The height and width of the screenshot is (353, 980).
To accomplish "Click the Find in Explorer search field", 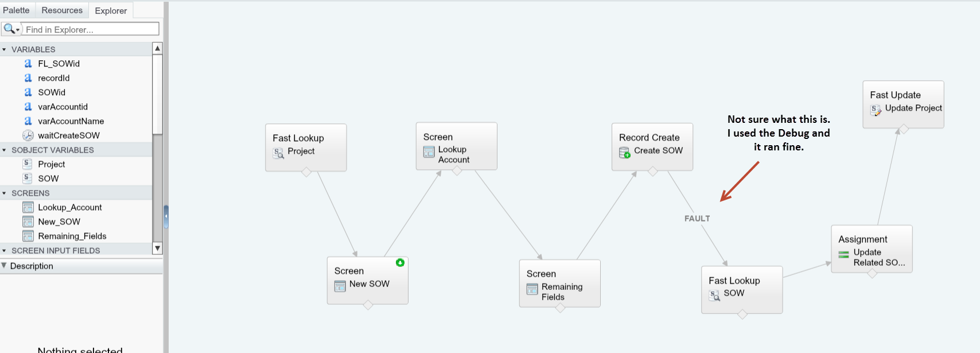I will point(91,29).
